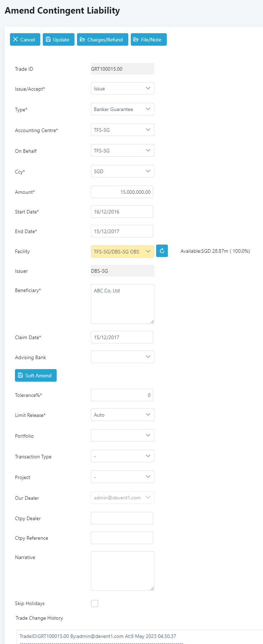Click the Soft Amend button
This screenshot has width=263, height=644.
point(36,376)
